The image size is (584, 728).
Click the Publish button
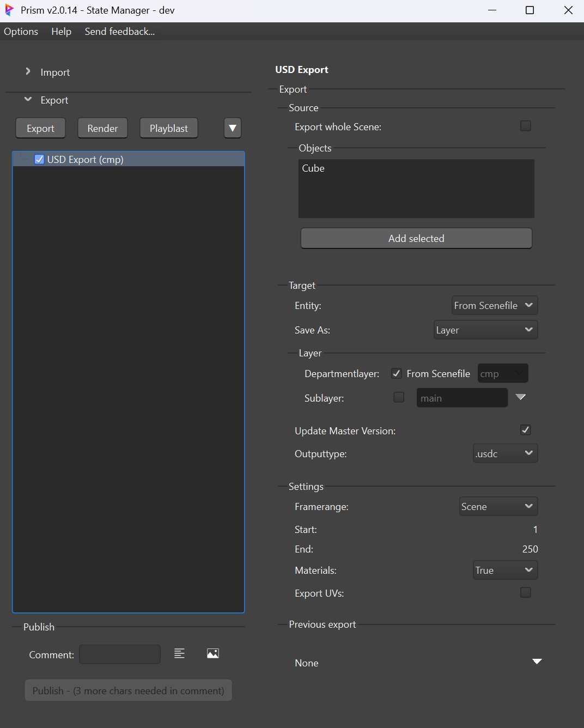[x=129, y=690]
